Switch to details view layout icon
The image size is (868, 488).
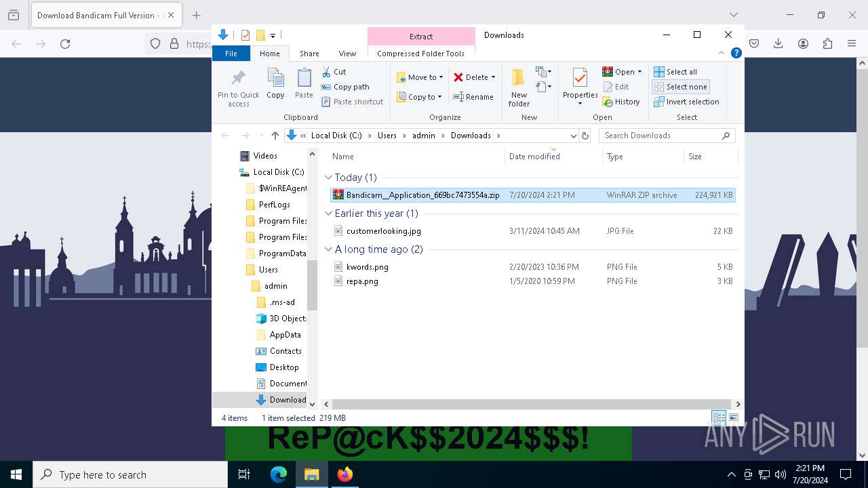point(718,418)
